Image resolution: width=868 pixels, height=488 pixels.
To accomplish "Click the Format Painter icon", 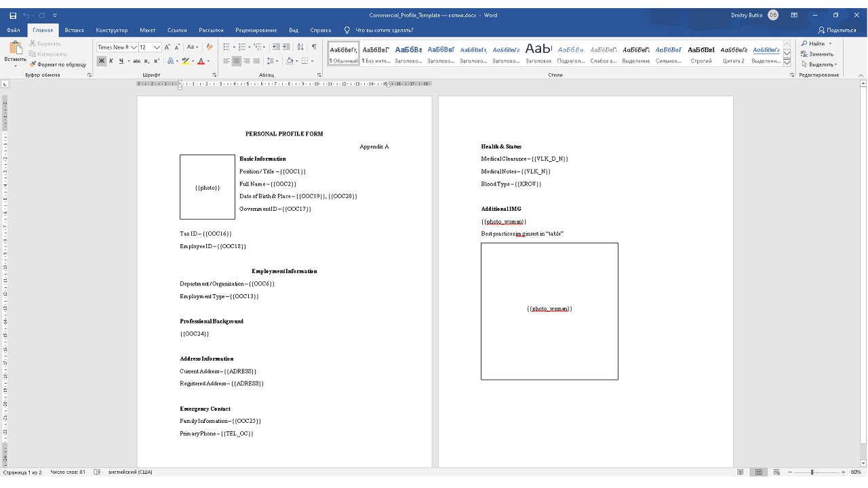I will pyautogui.click(x=32, y=64).
